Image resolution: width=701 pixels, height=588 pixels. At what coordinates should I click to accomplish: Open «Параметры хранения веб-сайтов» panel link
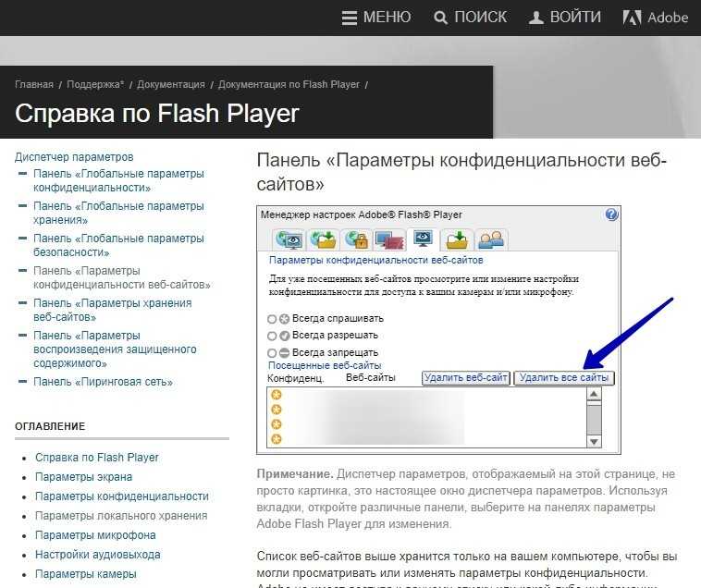pos(113,310)
